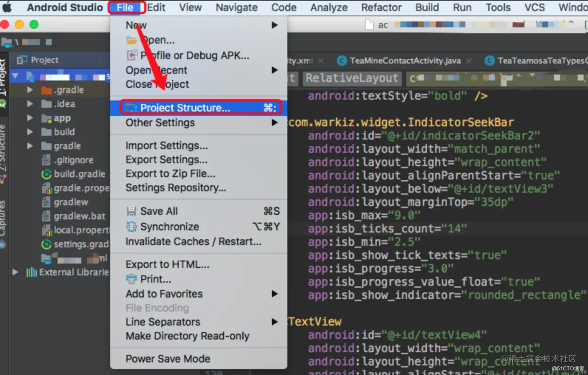
Task: Click the Project view selector
Action: pos(38,60)
